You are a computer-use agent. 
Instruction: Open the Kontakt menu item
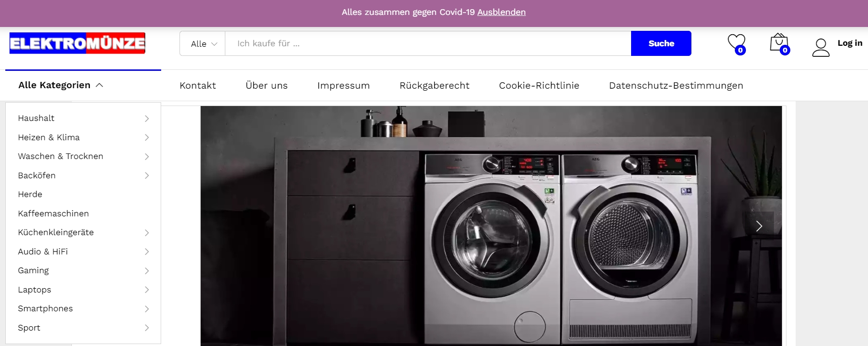(198, 85)
